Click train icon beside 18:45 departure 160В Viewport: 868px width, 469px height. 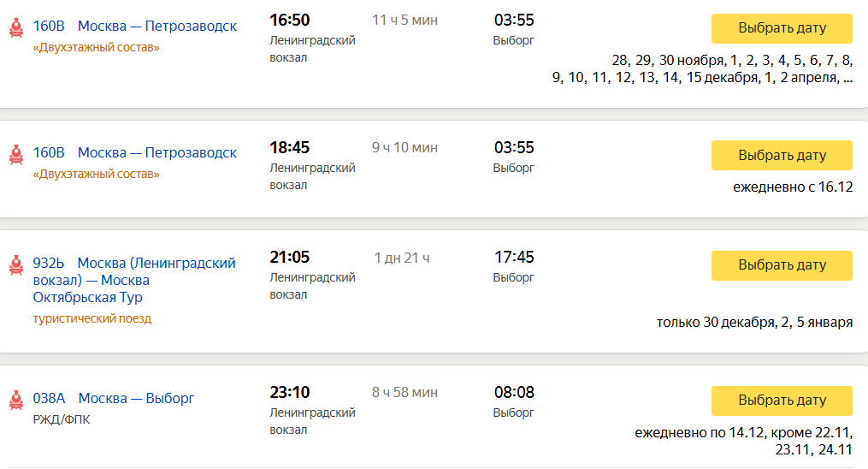tap(16, 155)
